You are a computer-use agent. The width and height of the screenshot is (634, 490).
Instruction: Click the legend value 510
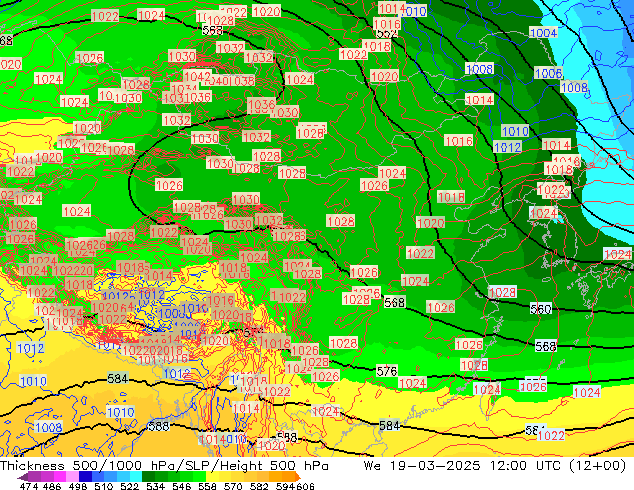tap(104, 486)
